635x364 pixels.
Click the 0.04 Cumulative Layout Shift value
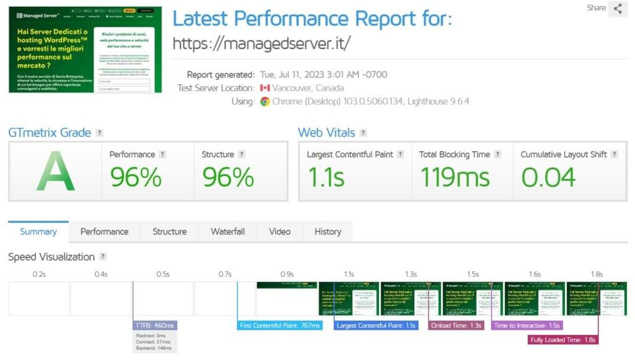click(548, 177)
